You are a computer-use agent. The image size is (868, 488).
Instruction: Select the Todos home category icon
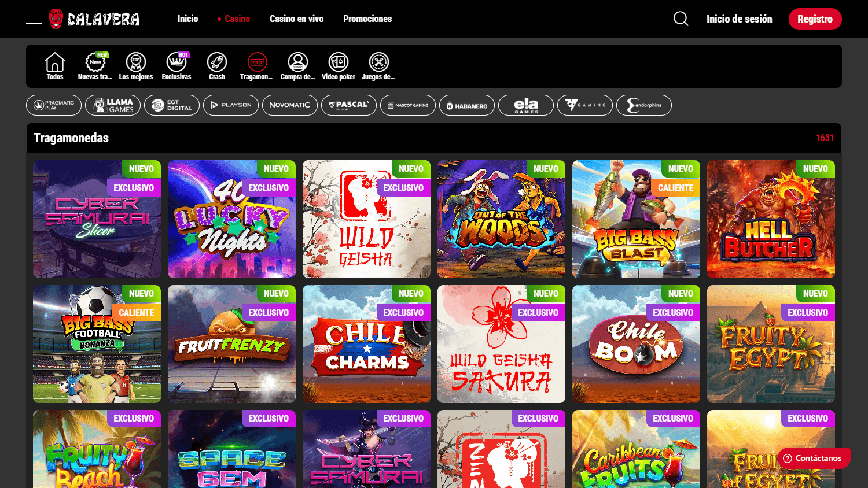point(55,66)
